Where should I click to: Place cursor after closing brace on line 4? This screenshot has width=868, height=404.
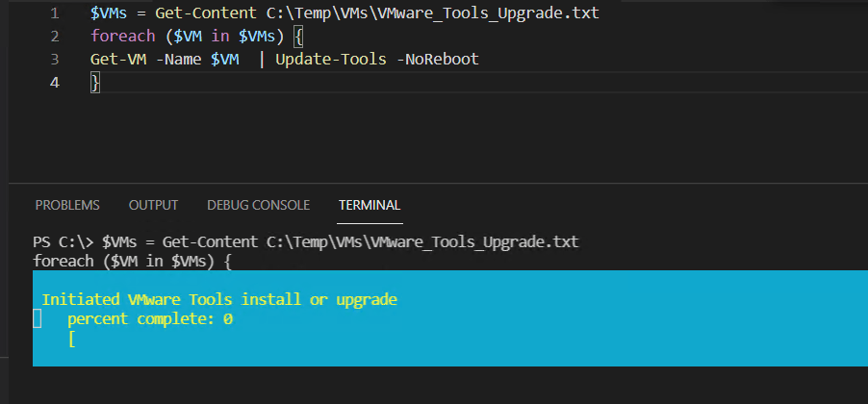tap(100, 83)
